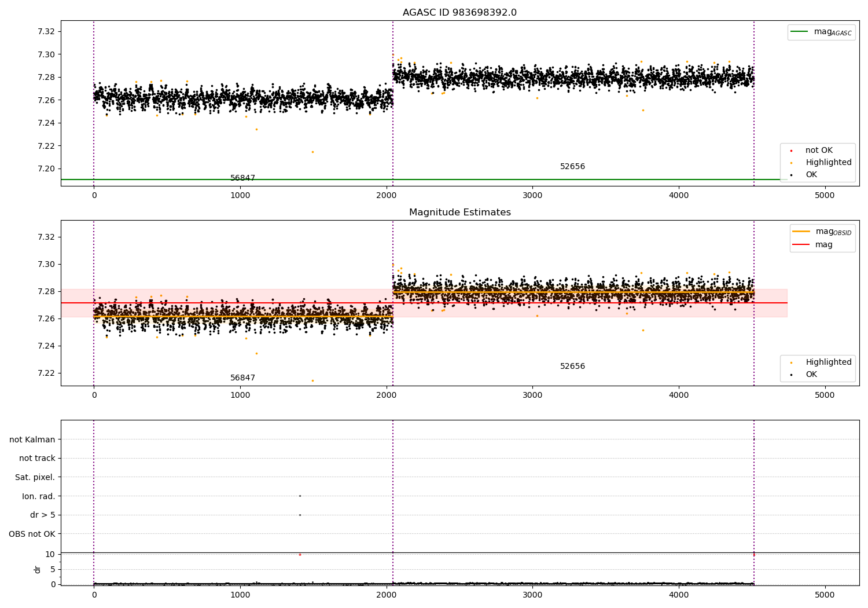The image size is (868, 608).
Task: Click the '7.30' tick label on Magnitude Estimates plot
Action: (46, 265)
